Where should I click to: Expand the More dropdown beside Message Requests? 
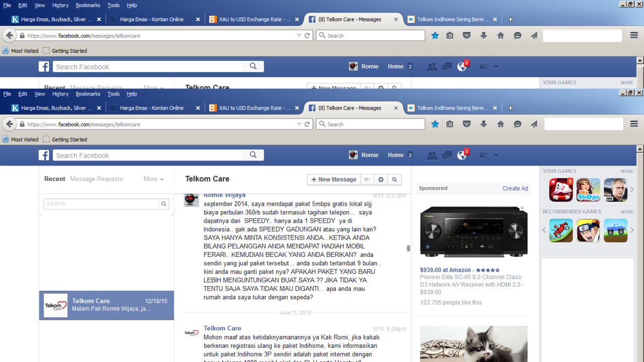pyautogui.click(x=153, y=179)
